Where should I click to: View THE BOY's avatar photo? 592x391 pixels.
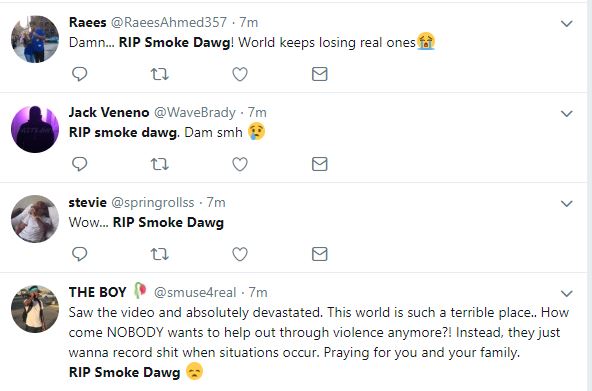tap(35, 309)
